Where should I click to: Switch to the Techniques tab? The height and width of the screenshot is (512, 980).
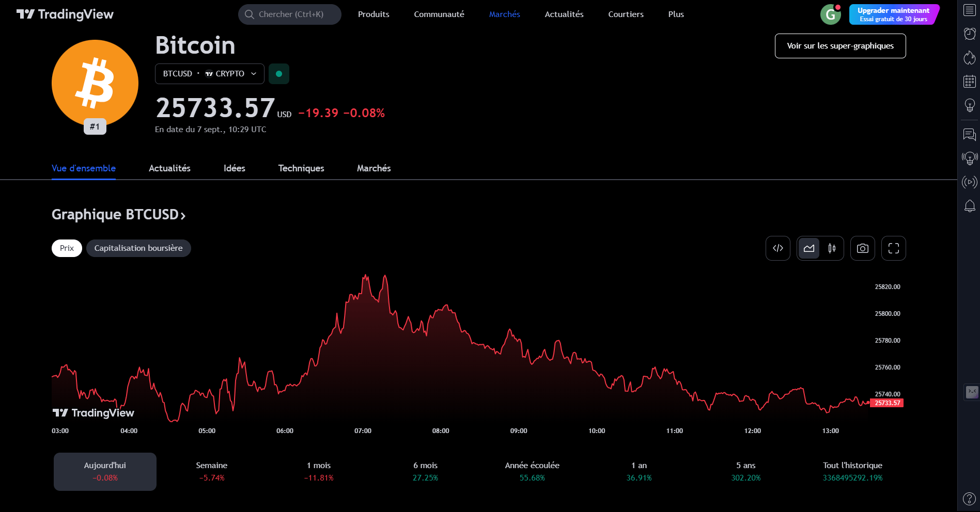pyautogui.click(x=301, y=168)
